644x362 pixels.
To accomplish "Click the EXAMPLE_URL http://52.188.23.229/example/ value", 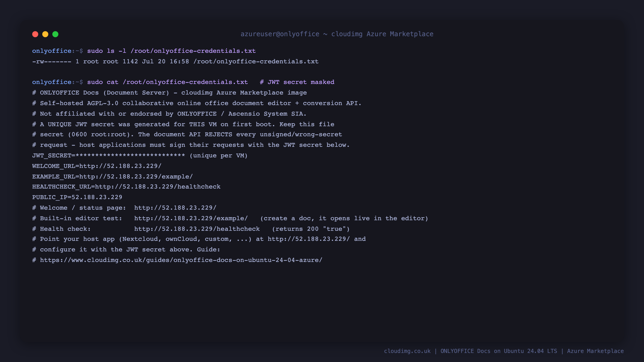I will click(x=136, y=177).
